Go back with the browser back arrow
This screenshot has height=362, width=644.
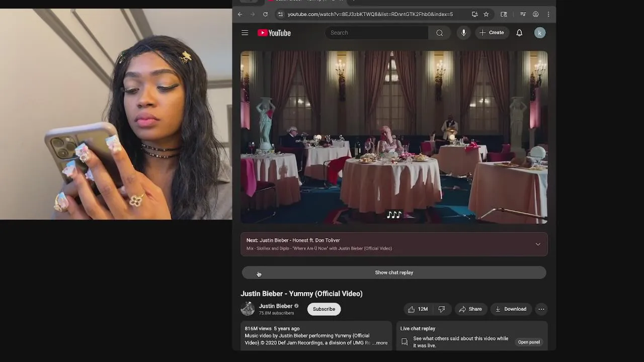click(x=240, y=14)
